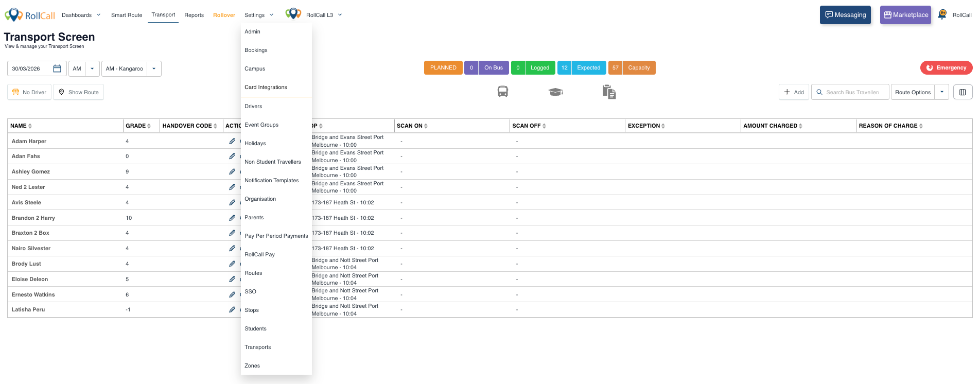Click the PLANNED status button
The image size is (980, 384).
click(443, 67)
